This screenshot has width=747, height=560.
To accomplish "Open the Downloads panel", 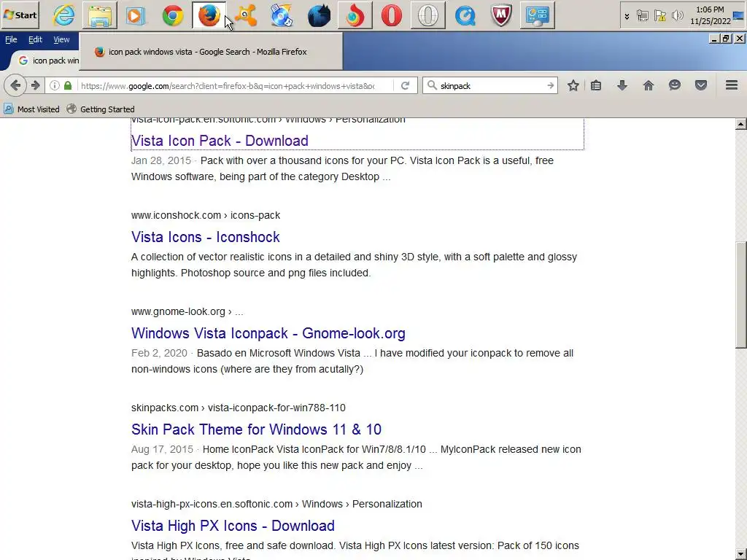I will 622,86.
